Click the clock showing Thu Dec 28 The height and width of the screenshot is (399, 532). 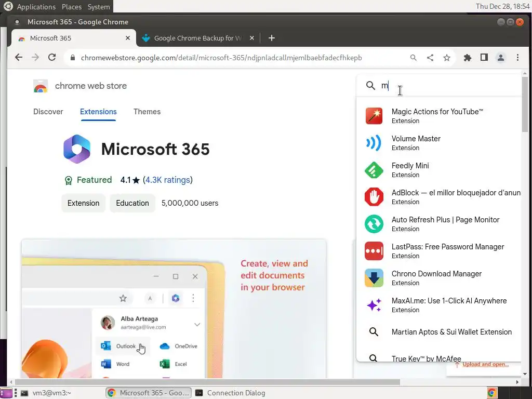click(x=502, y=6)
